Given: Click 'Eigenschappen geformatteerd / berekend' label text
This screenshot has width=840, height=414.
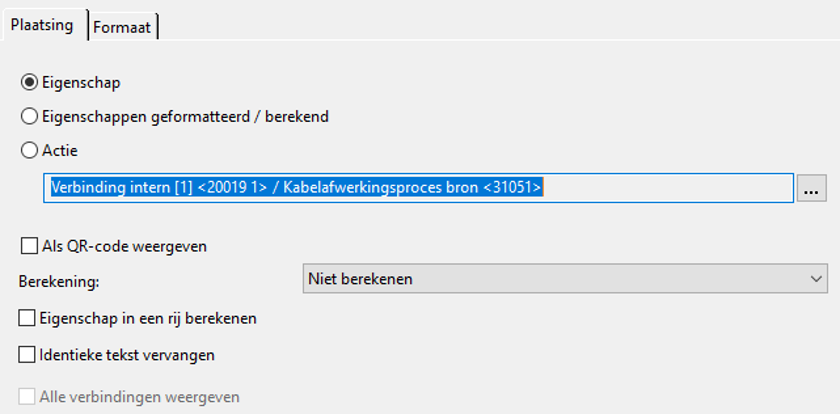Looking at the screenshot, I should click(185, 117).
